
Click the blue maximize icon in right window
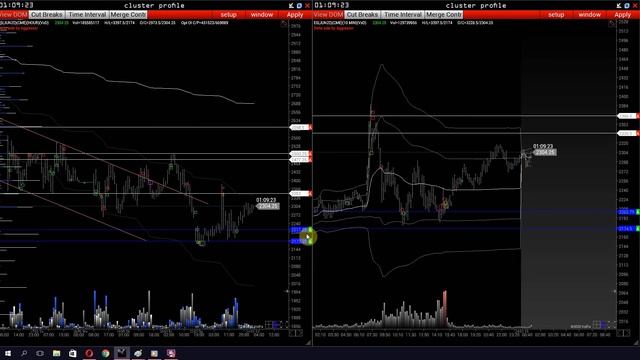627,5
